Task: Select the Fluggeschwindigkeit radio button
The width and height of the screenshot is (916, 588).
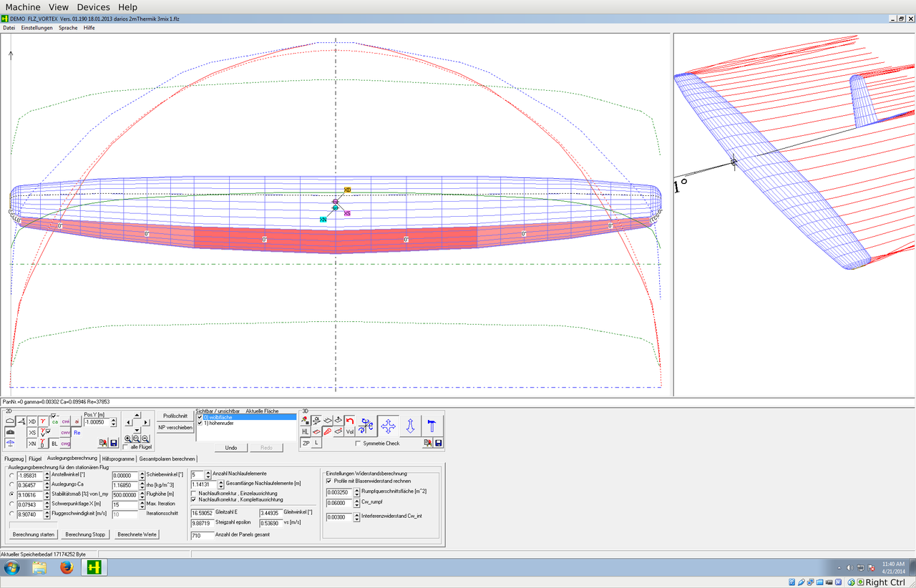Action: 11,514
